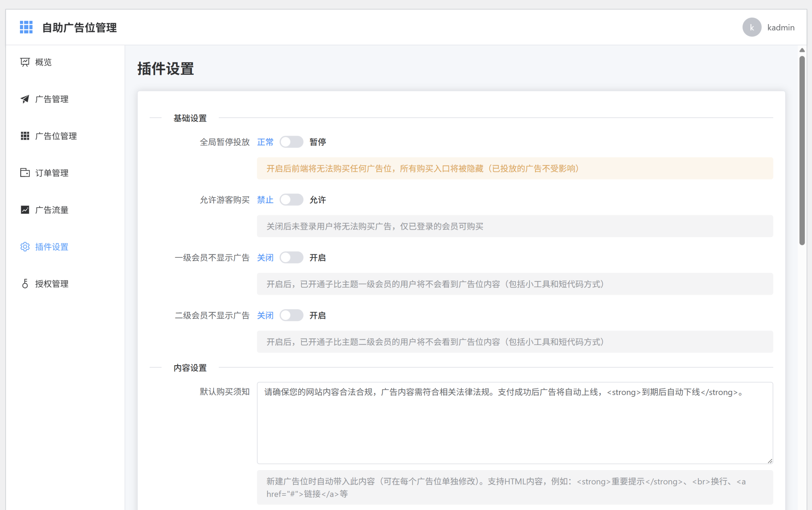
Task: Click the 允许 label beside the switch
Action: point(318,200)
